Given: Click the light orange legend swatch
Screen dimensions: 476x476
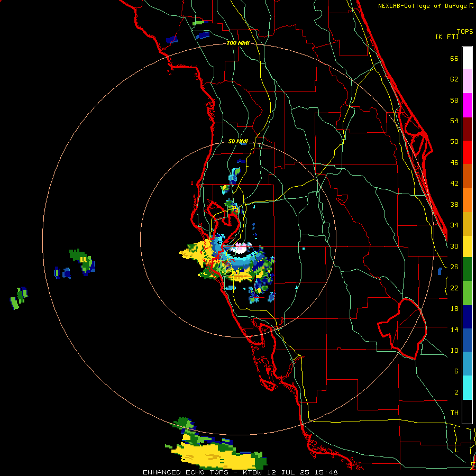Looking at the screenshot, I should pyautogui.click(x=467, y=200).
